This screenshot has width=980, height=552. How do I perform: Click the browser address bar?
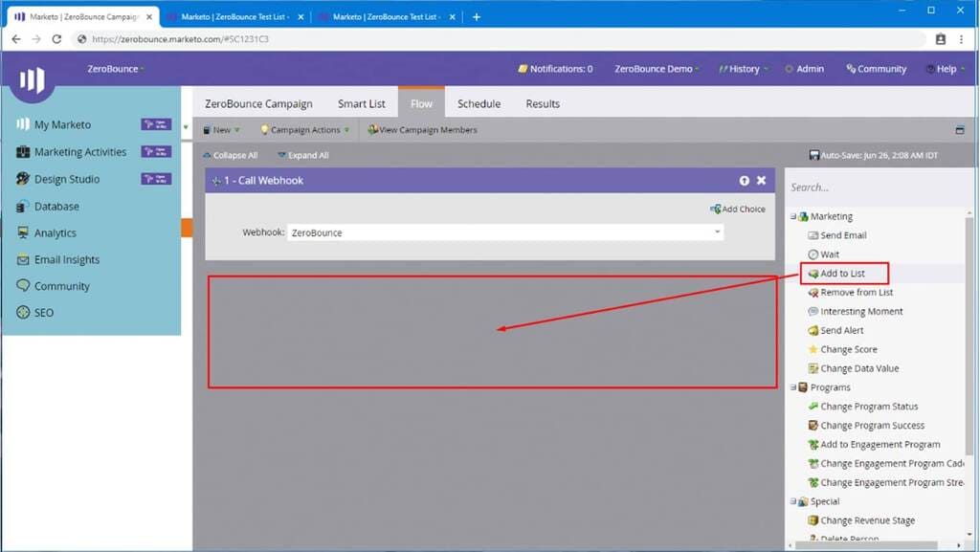click(497, 38)
